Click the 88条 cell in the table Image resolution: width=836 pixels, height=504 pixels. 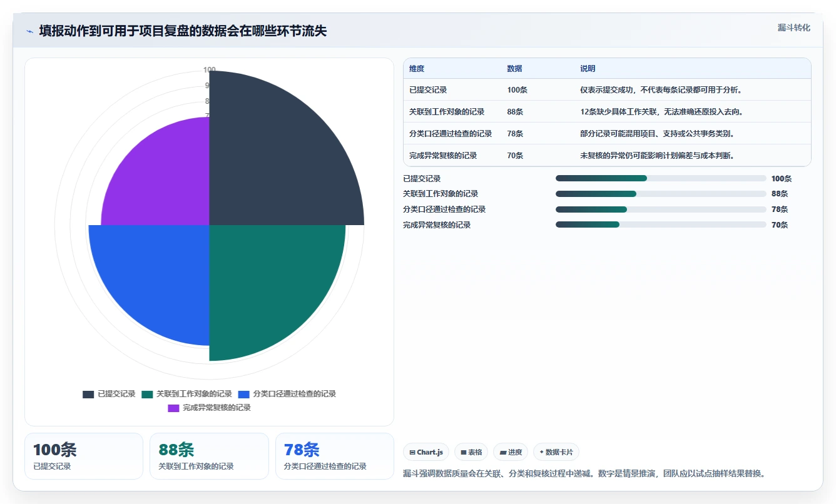[x=515, y=112]
